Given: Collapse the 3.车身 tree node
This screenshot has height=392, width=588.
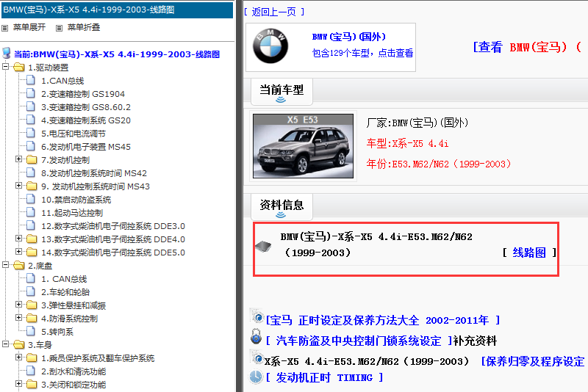Looking at the screenshot, I should [x=5, y=344].
